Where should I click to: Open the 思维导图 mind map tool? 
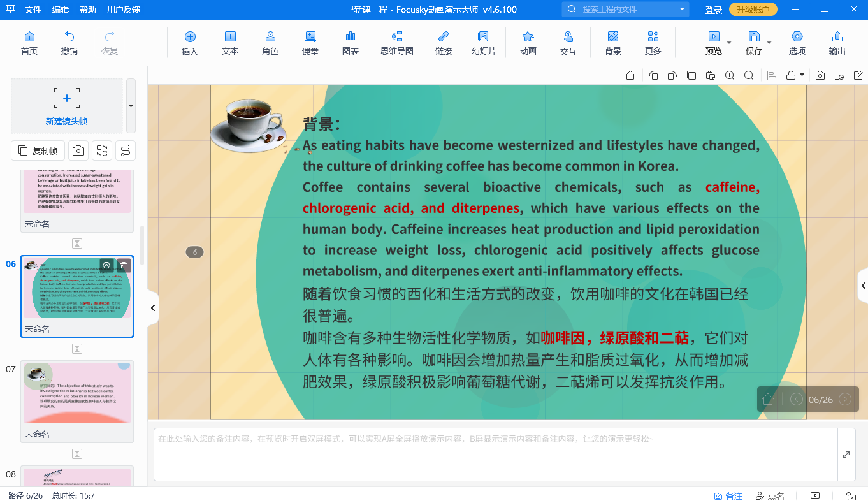point(397,43)
